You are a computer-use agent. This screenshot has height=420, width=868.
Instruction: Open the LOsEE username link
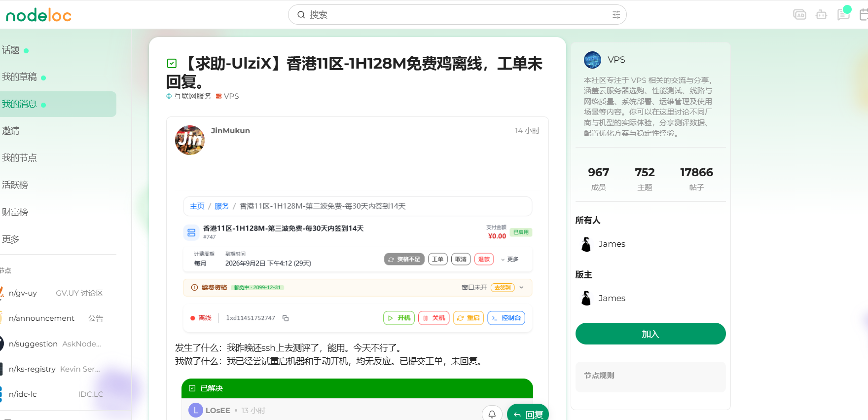(x=218, y=411)
